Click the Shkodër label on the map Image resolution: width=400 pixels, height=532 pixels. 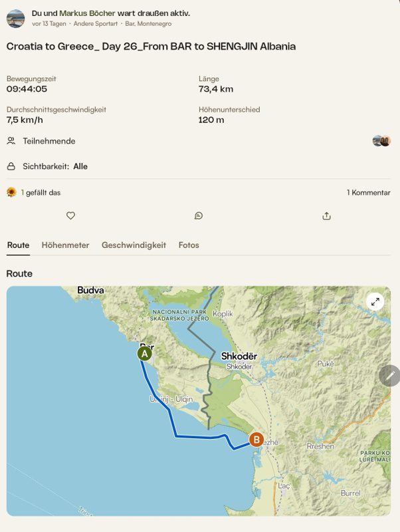239,356
